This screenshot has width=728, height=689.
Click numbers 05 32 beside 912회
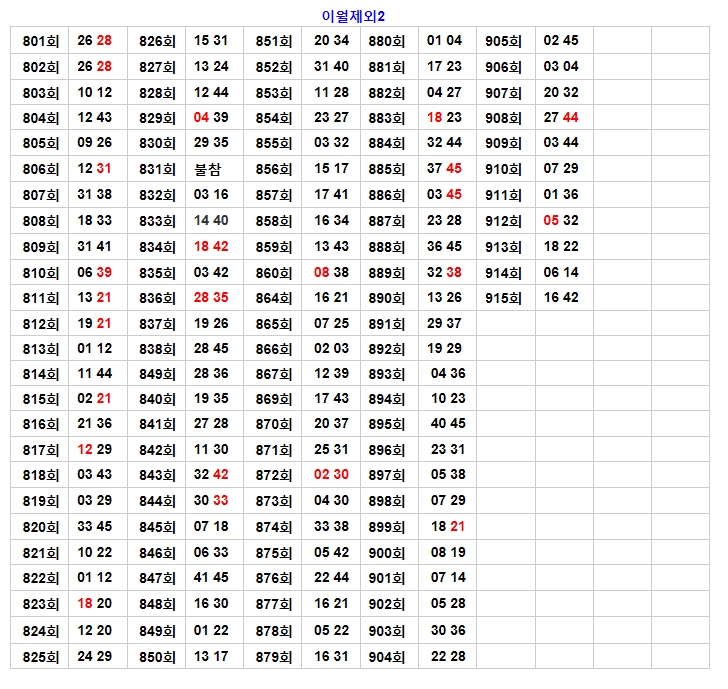coord(561,220)
